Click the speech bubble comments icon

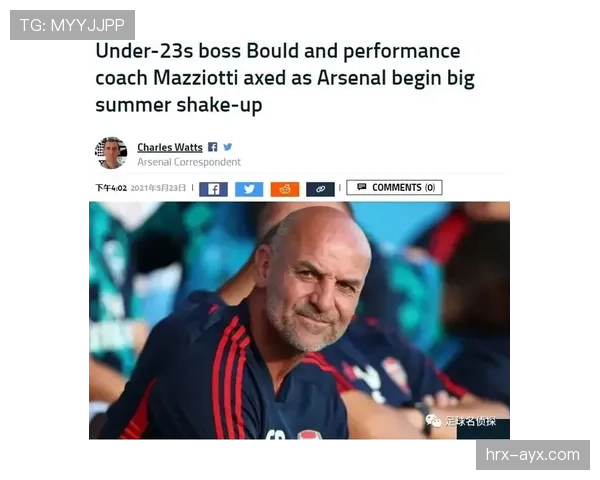coord(362,187)
